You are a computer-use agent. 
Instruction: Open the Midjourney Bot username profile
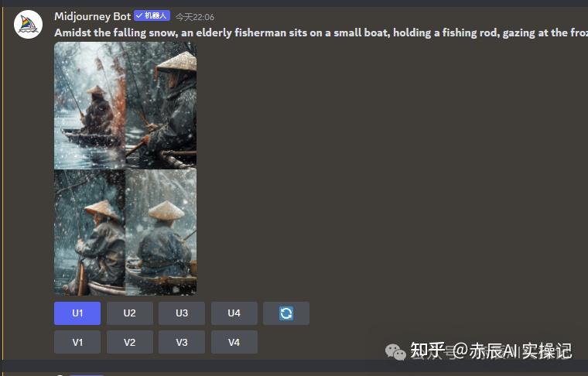[x=92, y=16]
